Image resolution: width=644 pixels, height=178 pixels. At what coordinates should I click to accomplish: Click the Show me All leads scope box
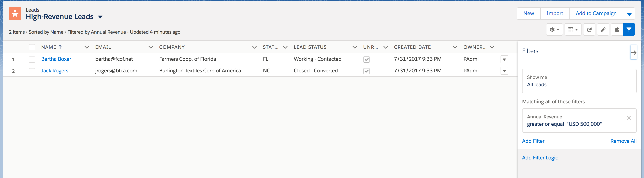pos(579,81)
